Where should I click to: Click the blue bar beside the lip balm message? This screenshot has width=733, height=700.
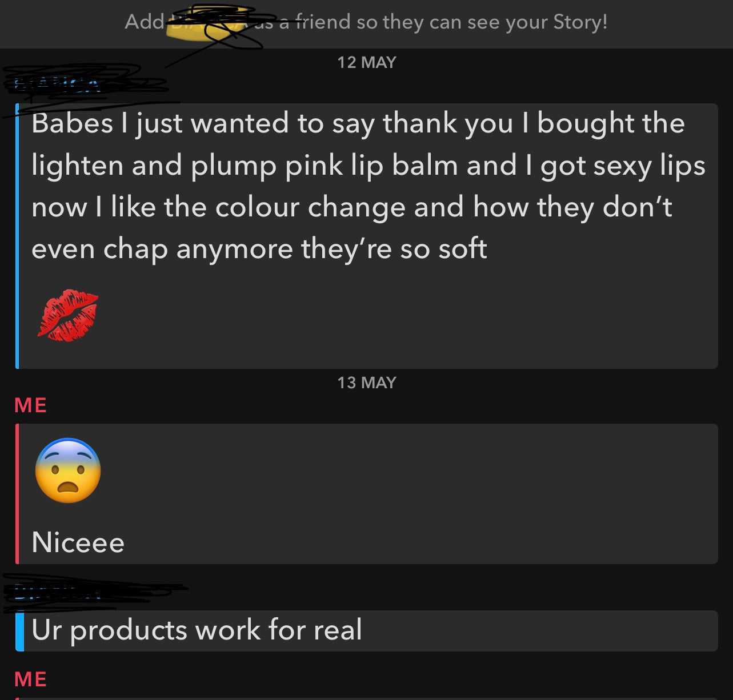coord(17,235)
